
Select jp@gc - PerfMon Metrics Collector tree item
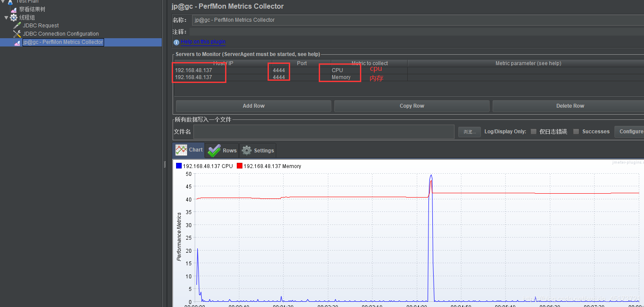pyautogui.click(x=63, y=42)
